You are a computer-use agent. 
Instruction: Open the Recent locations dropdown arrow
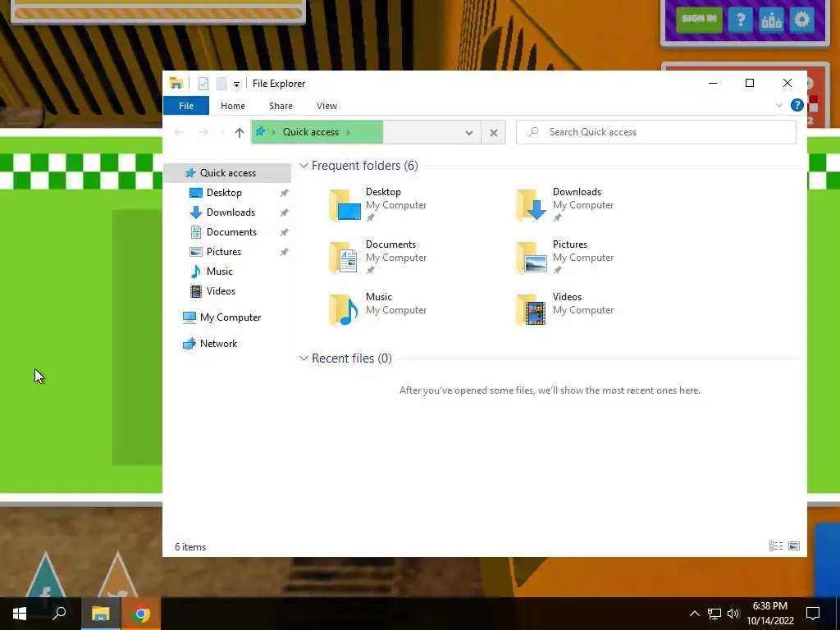pyautogui.click(x=222, y=132)
